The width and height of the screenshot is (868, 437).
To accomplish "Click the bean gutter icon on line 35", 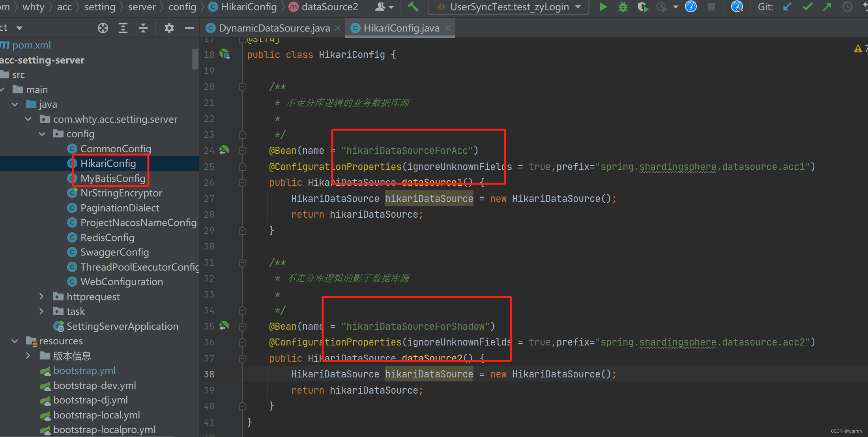I will (x=224, y=326).
